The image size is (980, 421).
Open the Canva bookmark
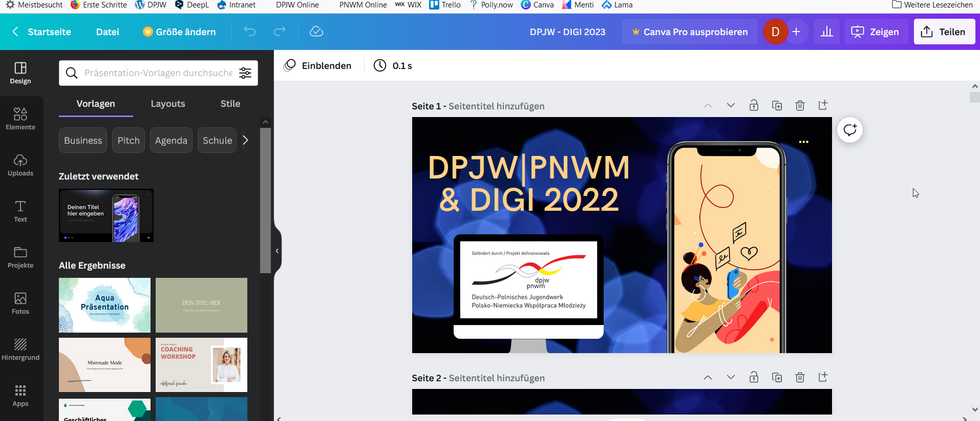coord(540,4)
